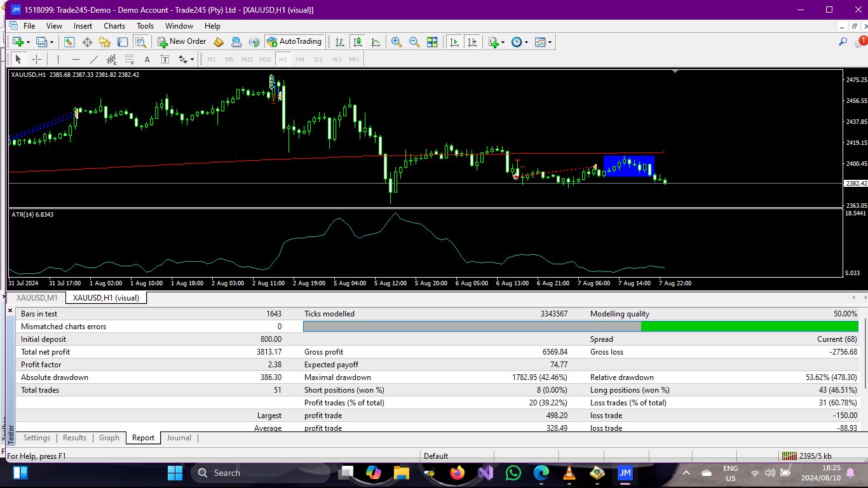This screenshot has width=868, height=488.
Task: Select the M15 timeframe button
Action: pos(247,59)
